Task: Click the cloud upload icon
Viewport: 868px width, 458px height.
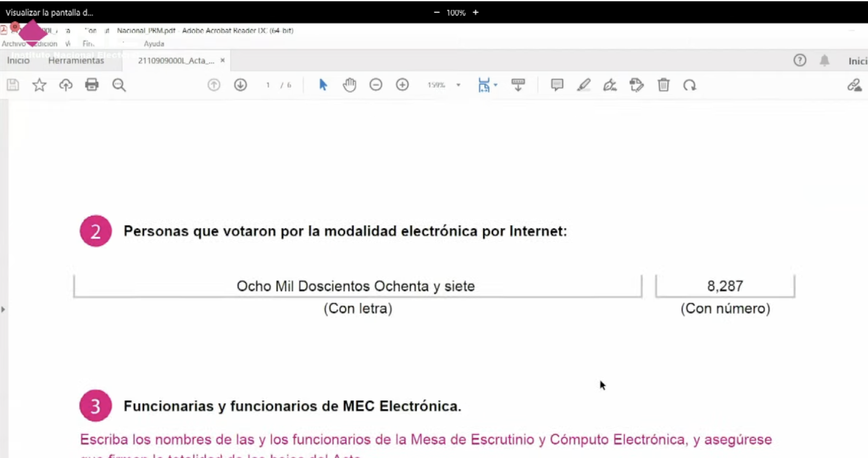Action: click(66, 85)
